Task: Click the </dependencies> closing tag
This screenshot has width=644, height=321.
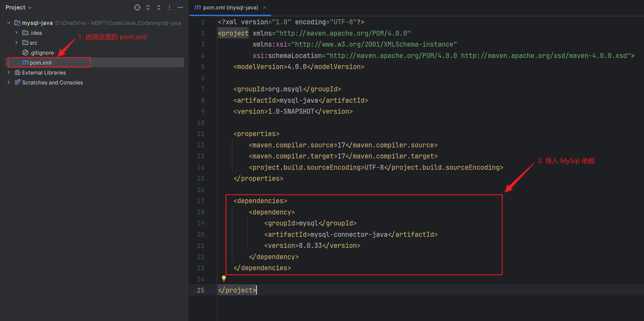Action: [x=262, y=268]
